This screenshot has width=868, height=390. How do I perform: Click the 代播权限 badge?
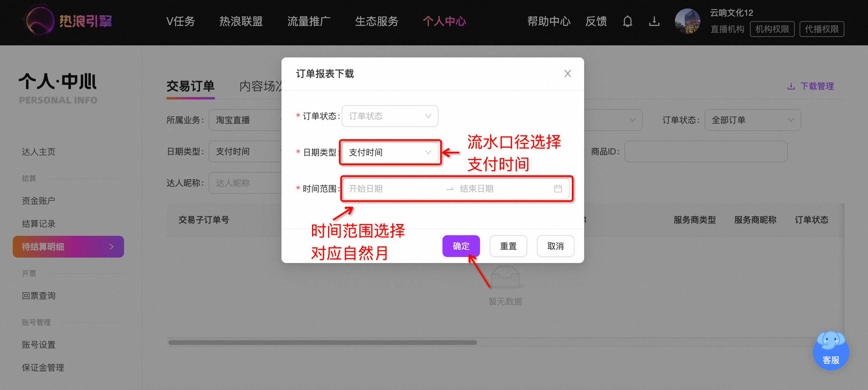pyautogui.click(x=821, y=29)
